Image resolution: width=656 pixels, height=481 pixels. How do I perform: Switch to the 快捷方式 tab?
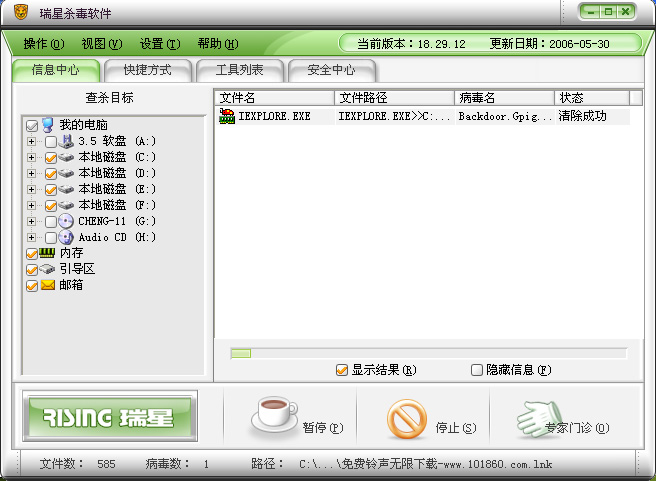coord(148,70)
